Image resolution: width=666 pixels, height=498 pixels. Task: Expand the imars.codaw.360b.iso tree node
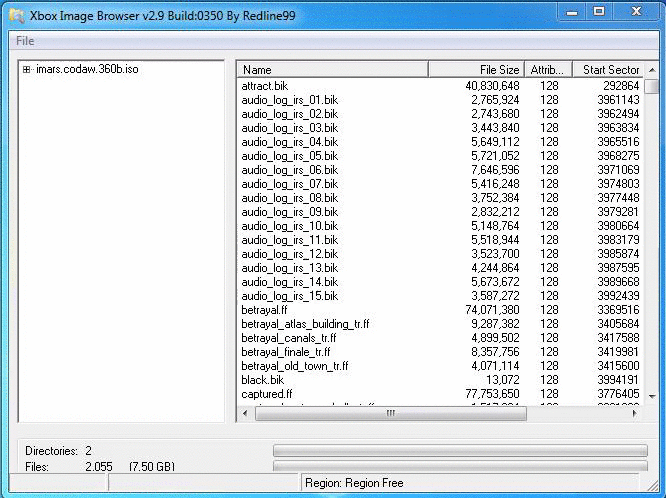pyautogui.click(x=27, y=70)
